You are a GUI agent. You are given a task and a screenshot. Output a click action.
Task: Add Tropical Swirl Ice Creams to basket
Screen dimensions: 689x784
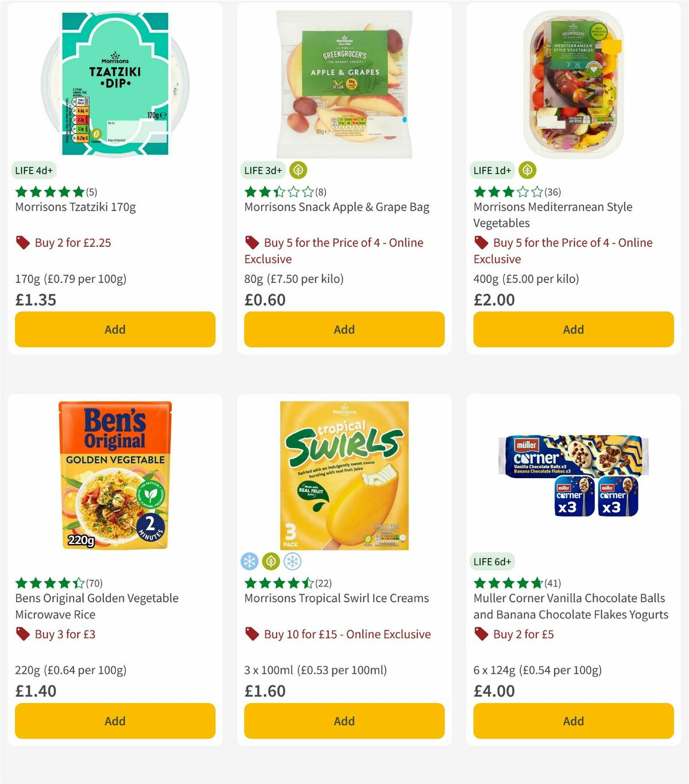343,721
